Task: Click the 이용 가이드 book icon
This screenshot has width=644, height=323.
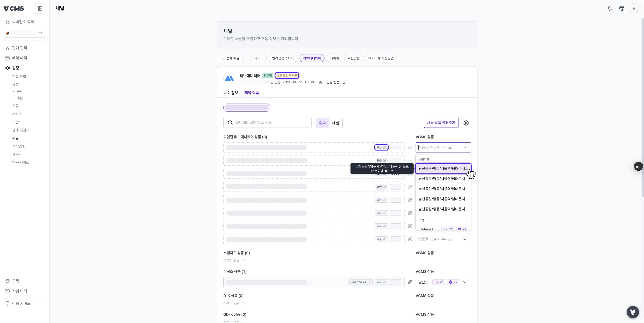Action: tap(8, 304)
